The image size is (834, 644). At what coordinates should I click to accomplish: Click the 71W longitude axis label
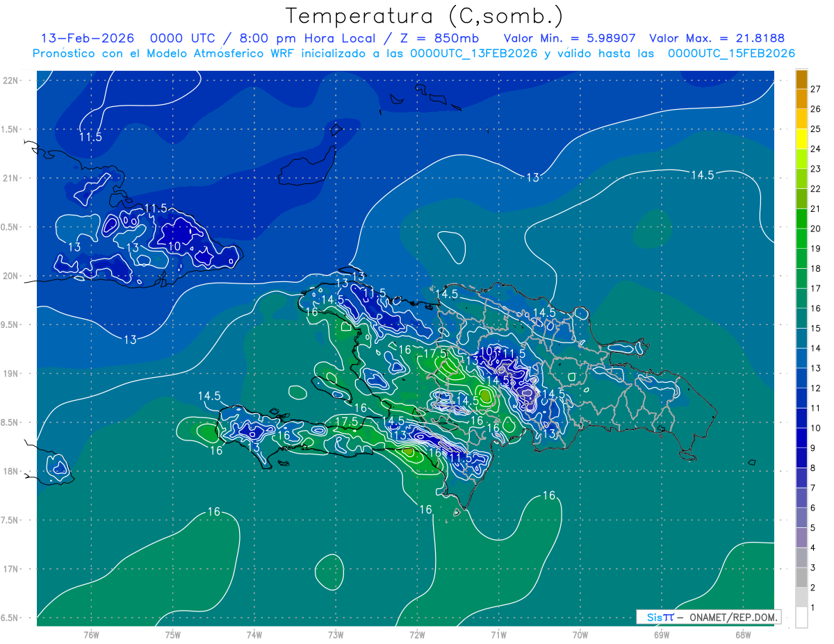[498, 635]
